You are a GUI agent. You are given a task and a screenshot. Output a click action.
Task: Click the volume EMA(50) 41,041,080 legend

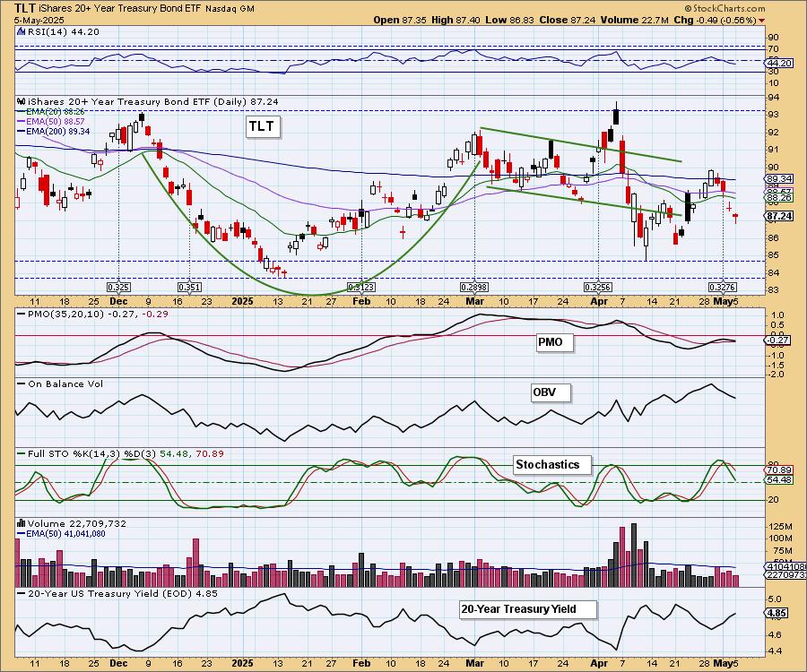pyautogui.click(x=61, y=534)
